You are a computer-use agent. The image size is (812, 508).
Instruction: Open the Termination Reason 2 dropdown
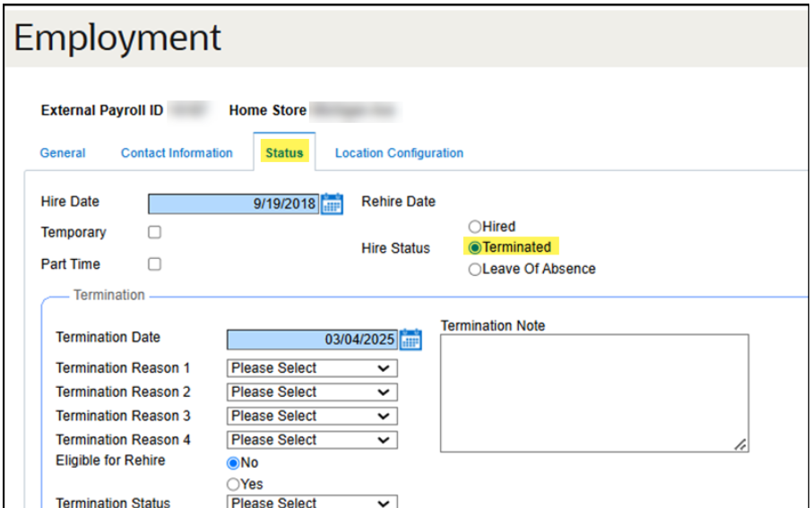[312, 392]
